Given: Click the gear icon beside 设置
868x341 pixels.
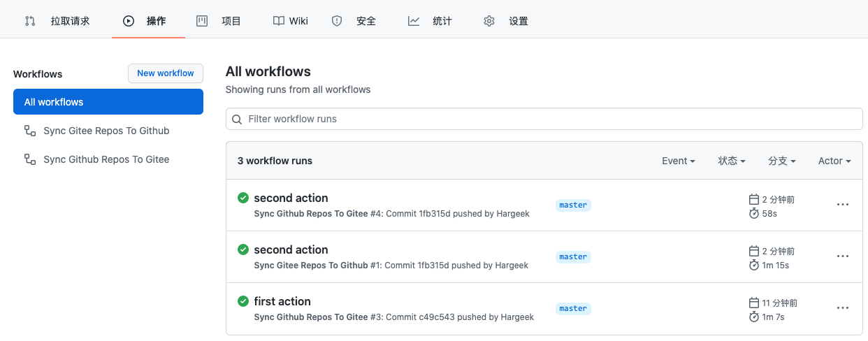Looking at the screenshot, I should [489, 21].
